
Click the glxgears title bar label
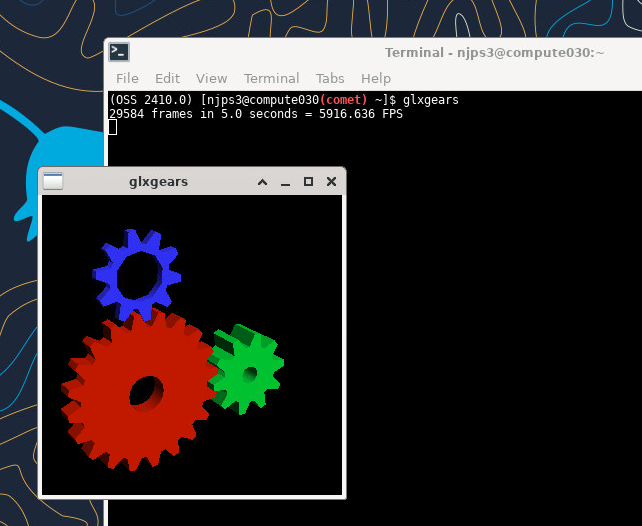click(x=158, y=182)
